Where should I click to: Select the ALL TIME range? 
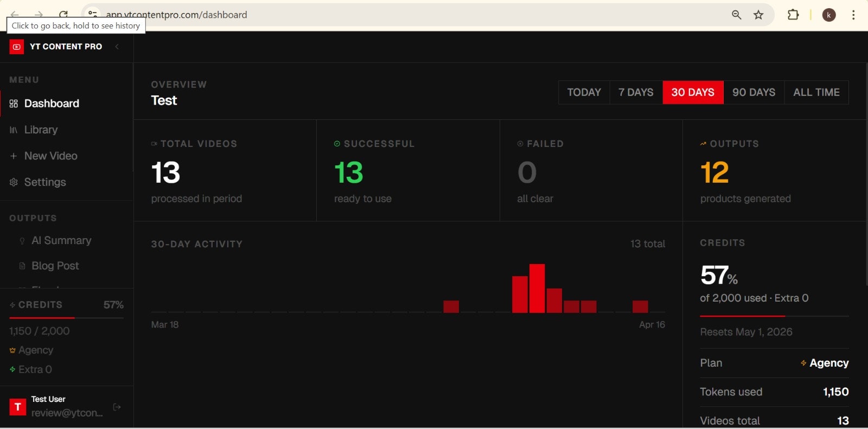[816, 92]
